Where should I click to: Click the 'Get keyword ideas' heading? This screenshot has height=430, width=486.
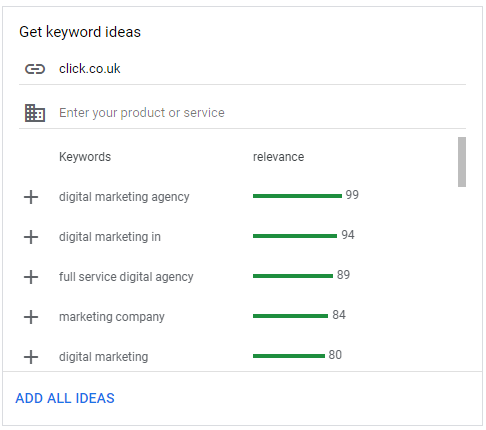pos(80,32)
